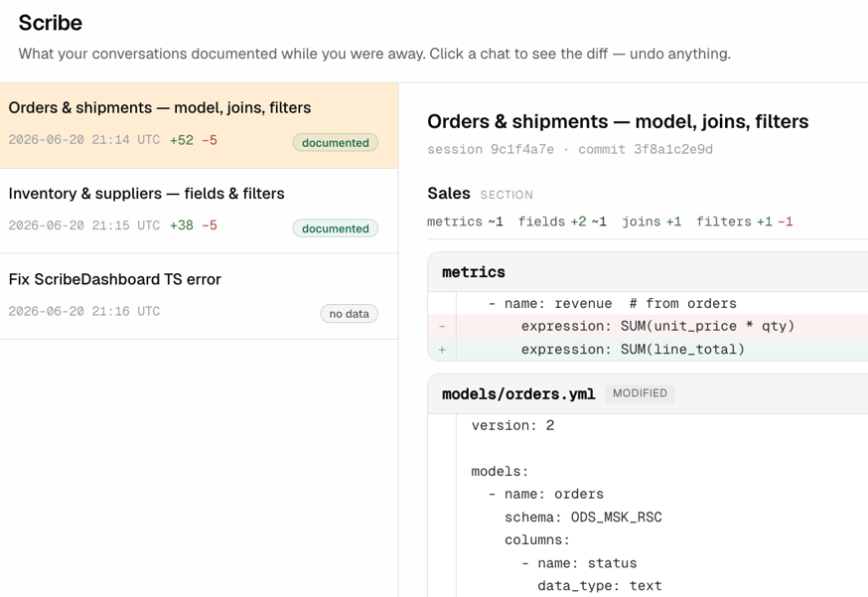Click the MODIFIED tag next to orders.yml
Viewport: 868px width, 597px height.
pos(640,393)
